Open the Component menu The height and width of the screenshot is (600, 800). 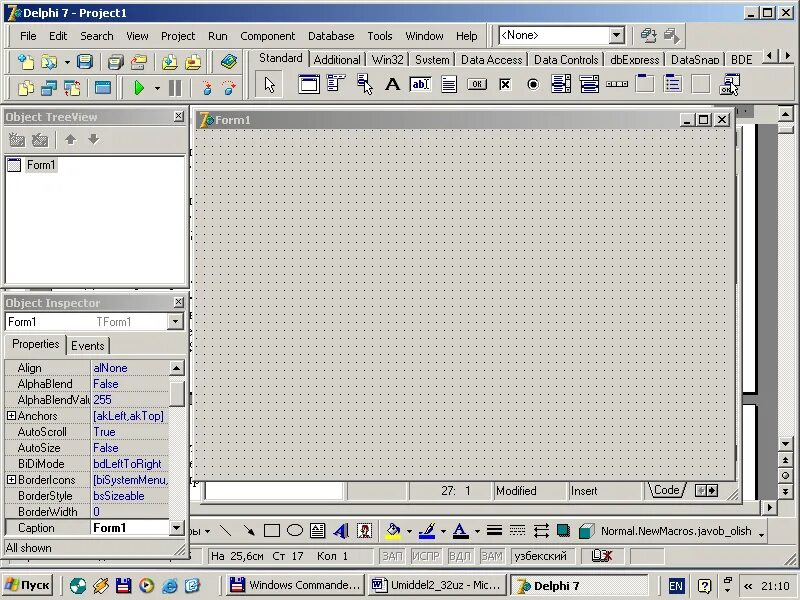pyautogui.click(x=267, y=36)
